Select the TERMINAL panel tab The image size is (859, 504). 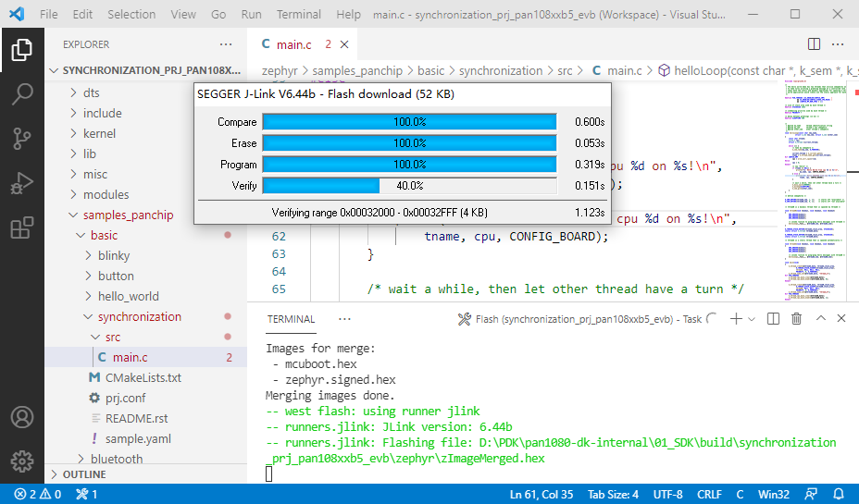pos(291,319)
